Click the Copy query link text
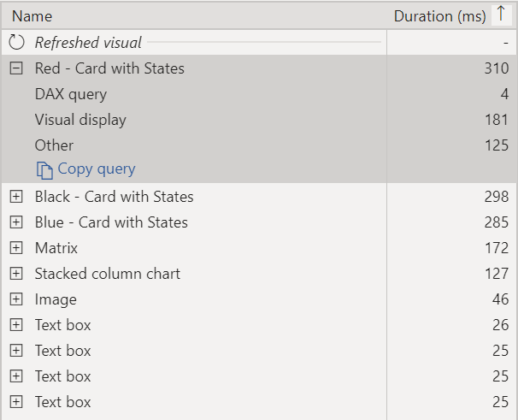This screenshot has height=420, width=518. pyautogui.click(x=97, y=169)
